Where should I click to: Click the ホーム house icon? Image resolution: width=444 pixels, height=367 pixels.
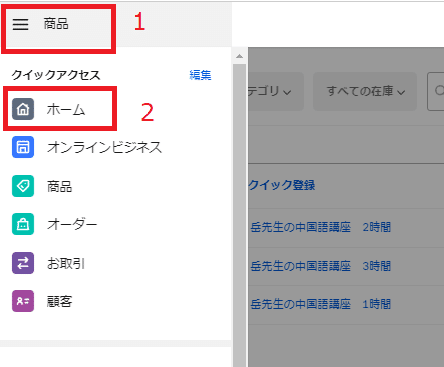[x=23, y=109]
